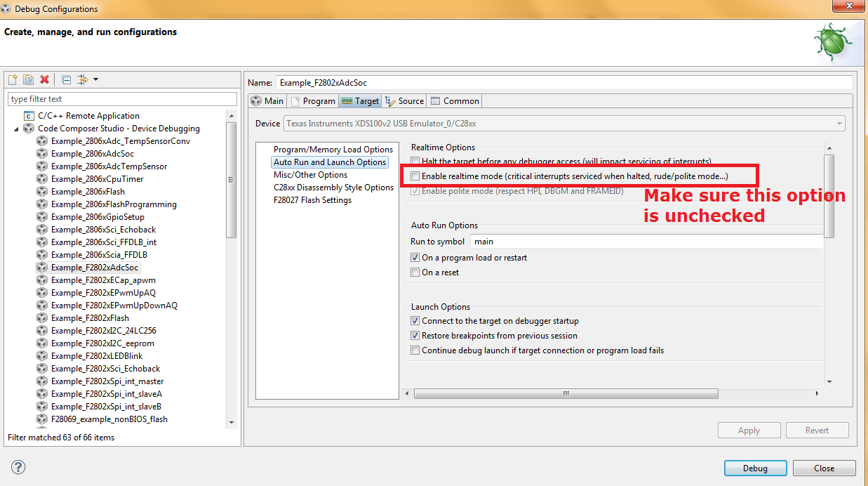Select Program/Memory Load Options
Viewport: 868px width, 486px height.
click(x=333, y=150)
